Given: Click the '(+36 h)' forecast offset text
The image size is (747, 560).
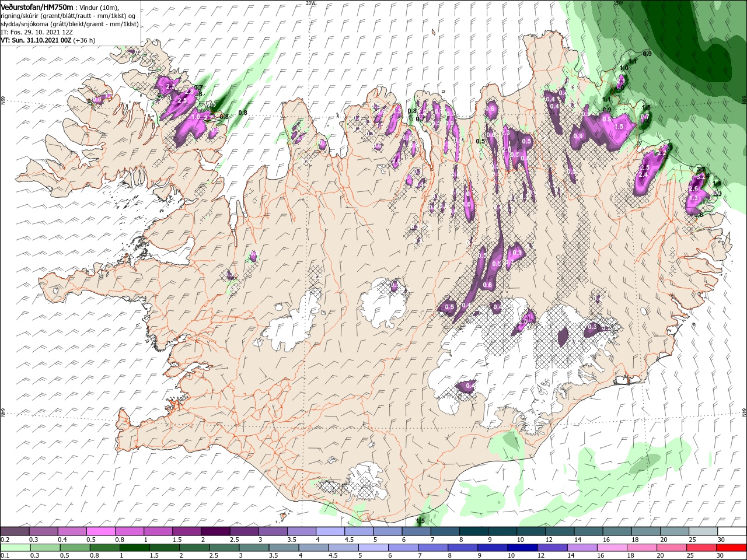Looking at the screenshot, I should pyautogui.click(x=84, y=40).
